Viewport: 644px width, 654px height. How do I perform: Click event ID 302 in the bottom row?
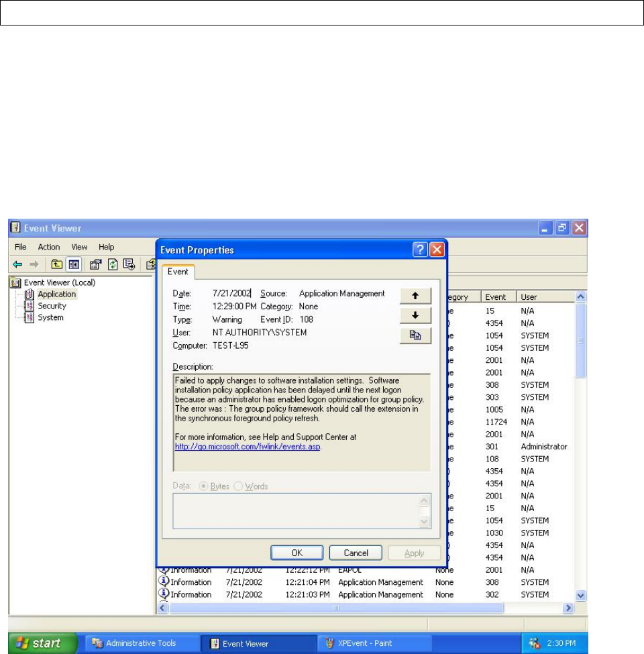[492, 594]
